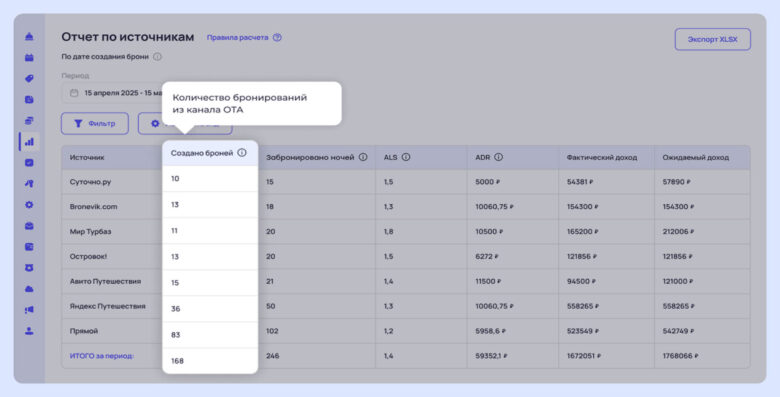
Task: Click the Забронировано ночей column header
Action: 310,157
